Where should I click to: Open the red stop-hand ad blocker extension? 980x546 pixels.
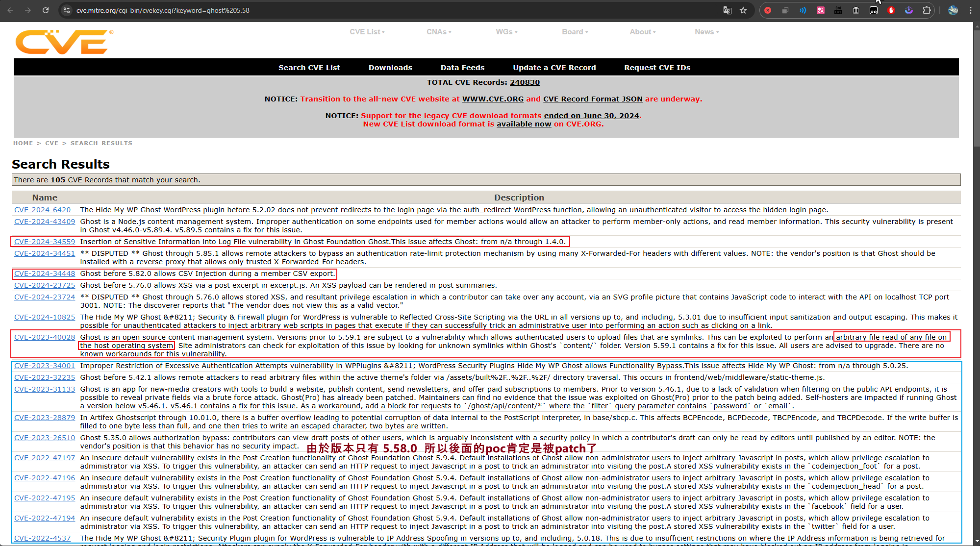tap(891, 10)
